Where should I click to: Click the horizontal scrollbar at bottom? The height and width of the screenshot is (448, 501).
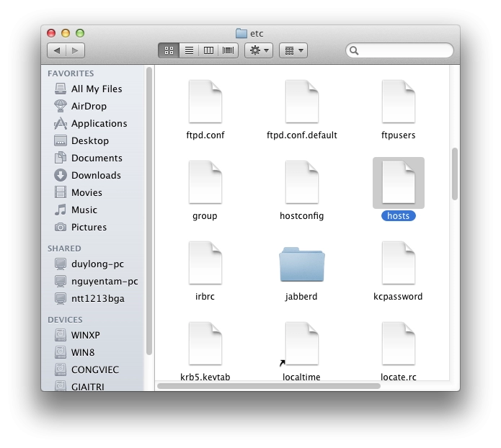pyautogui.click(x=269, y=386)
